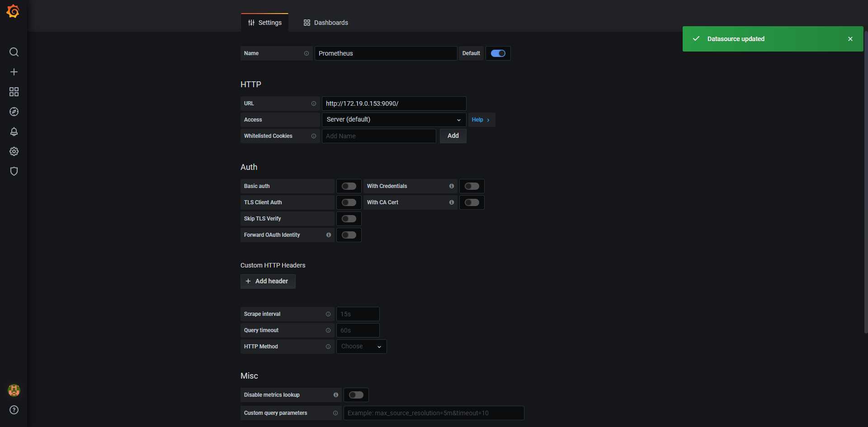
Task: Open the HTTP Method Choose dropdown
Action: tap(362, 347)
